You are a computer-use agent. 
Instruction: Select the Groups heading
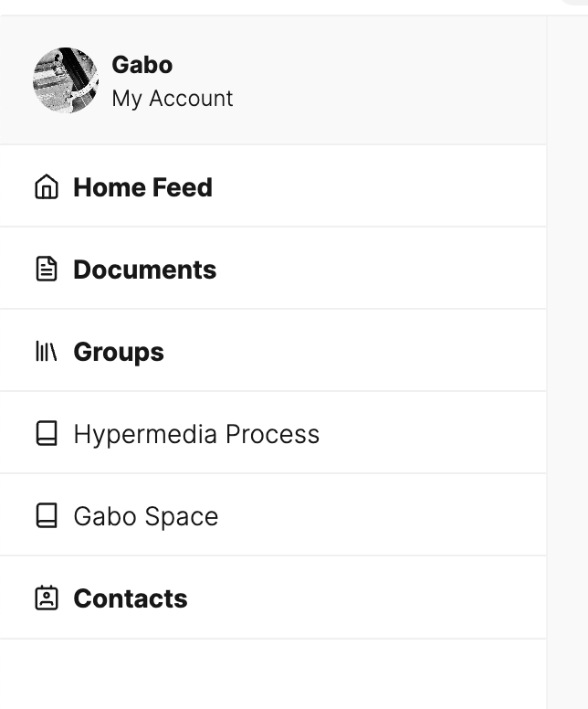(x=119, y=352)
